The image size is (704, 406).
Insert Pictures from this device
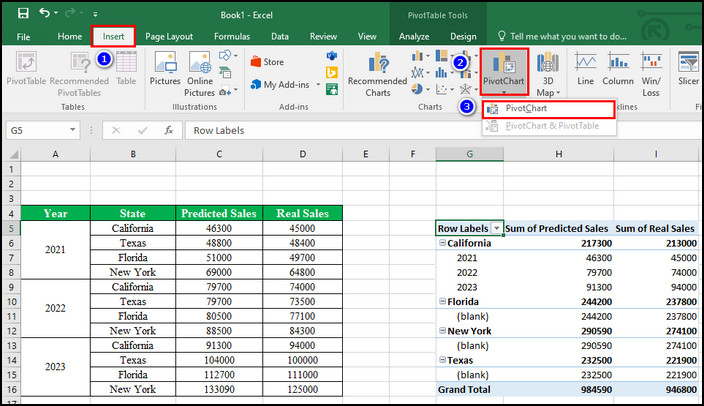(165, 68)
